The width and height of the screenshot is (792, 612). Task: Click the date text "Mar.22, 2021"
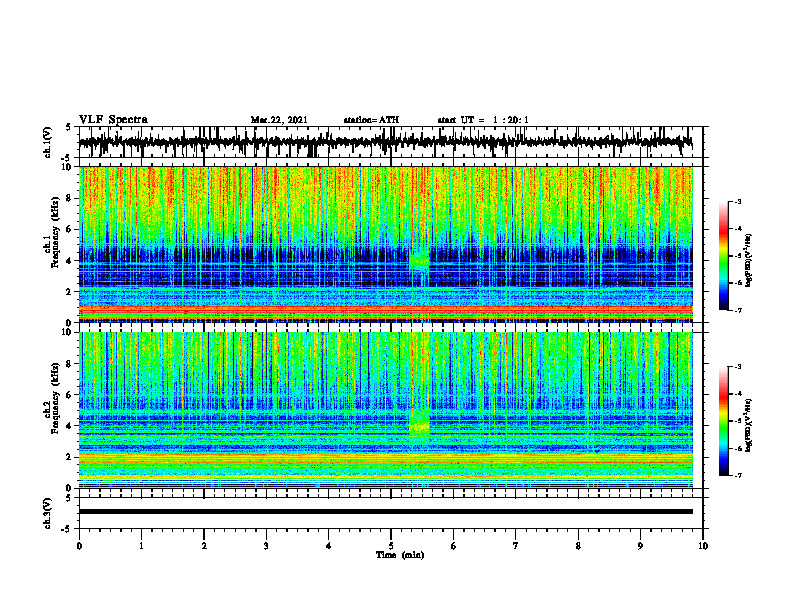[279, 120]
